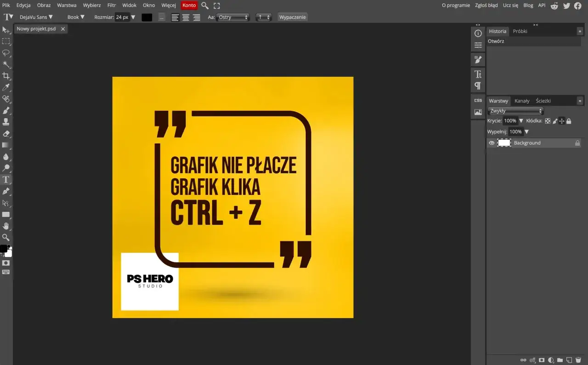Screen dimensions: 588x365
Task: Pick the Eraser tool
Action: click(6, 134)
